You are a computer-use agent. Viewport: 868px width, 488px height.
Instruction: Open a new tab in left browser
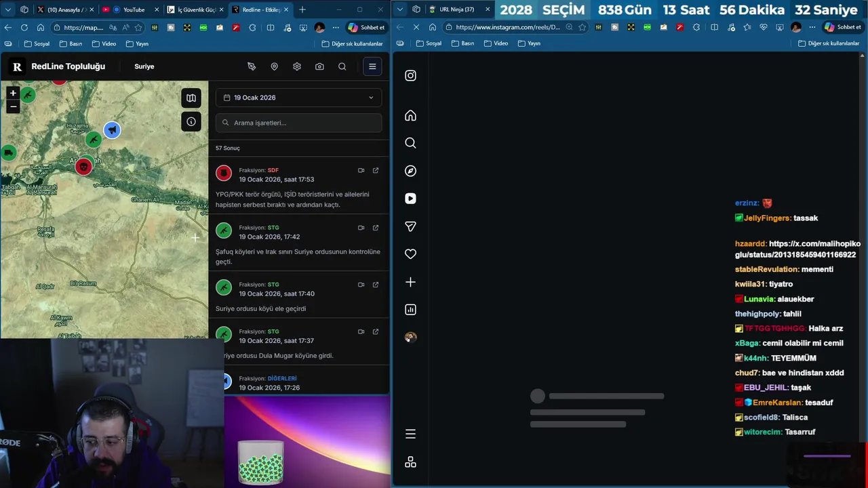click(x=302, y=9)
